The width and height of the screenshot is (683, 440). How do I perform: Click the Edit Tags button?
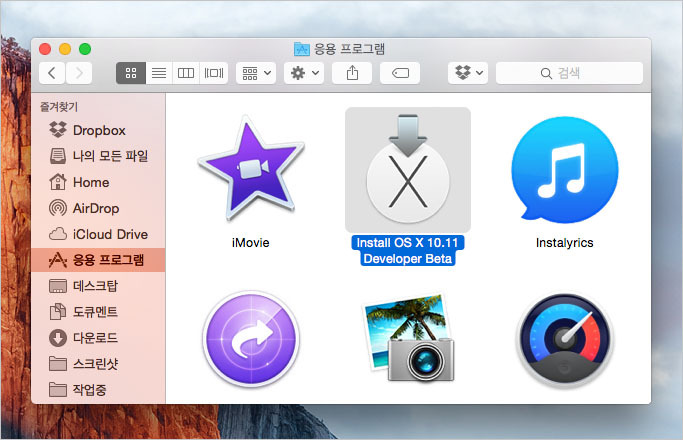(x=400, y=73)
